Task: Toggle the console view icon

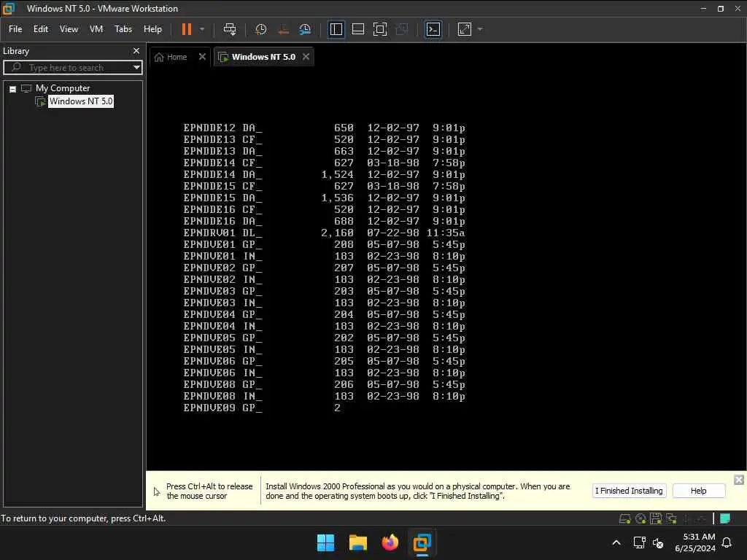Action: point(433,29)
